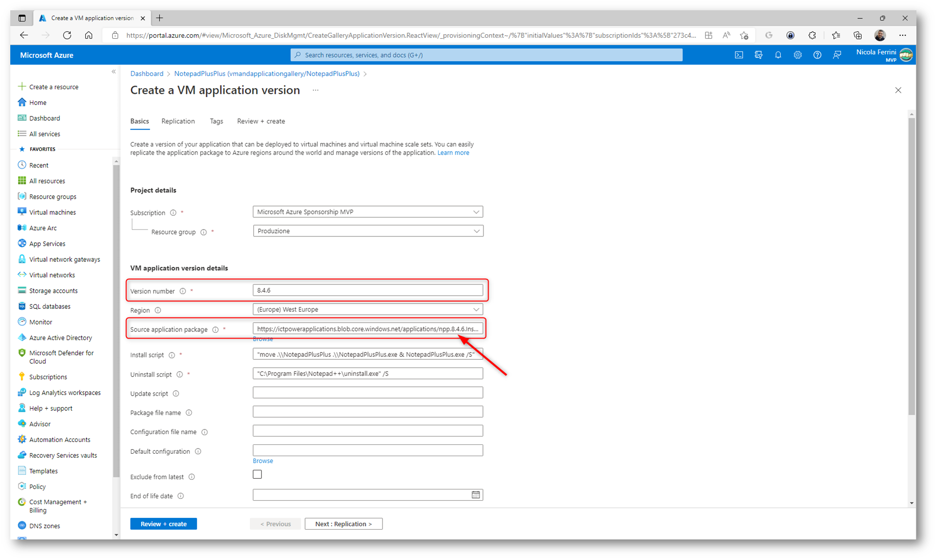Open the Feedback icon in Azure header

(837, 55)
